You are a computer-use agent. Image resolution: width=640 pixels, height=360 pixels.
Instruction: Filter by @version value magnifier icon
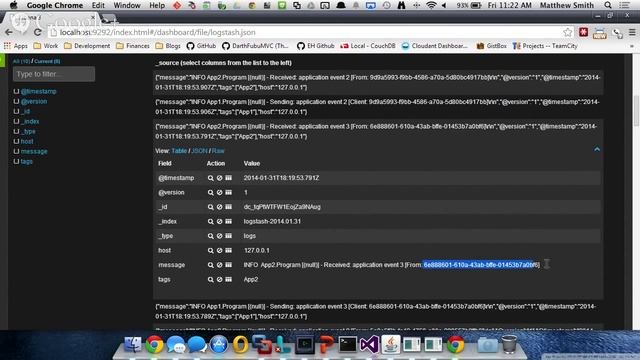tap(211, 193)
